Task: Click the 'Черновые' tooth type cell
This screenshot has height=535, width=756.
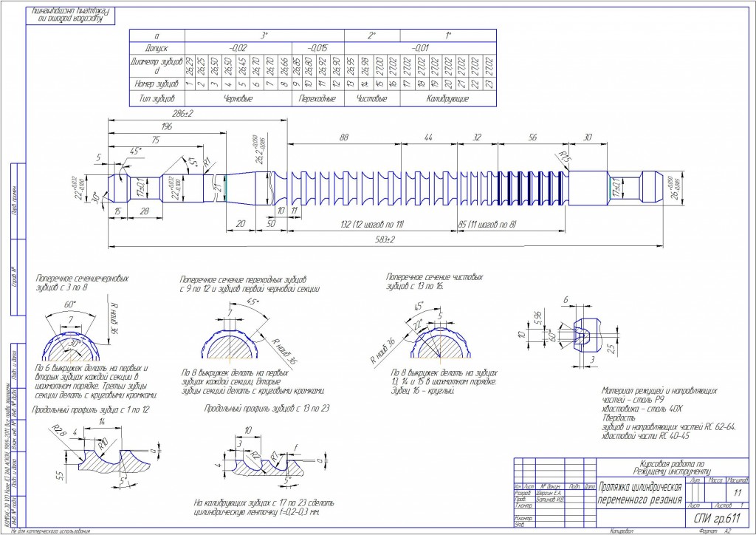Action: (238, 98)
